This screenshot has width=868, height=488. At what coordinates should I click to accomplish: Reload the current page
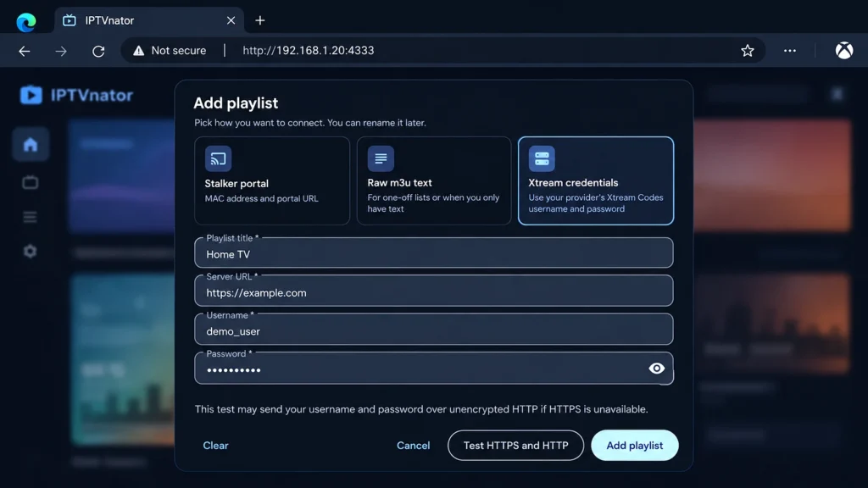tap(98, 51)
